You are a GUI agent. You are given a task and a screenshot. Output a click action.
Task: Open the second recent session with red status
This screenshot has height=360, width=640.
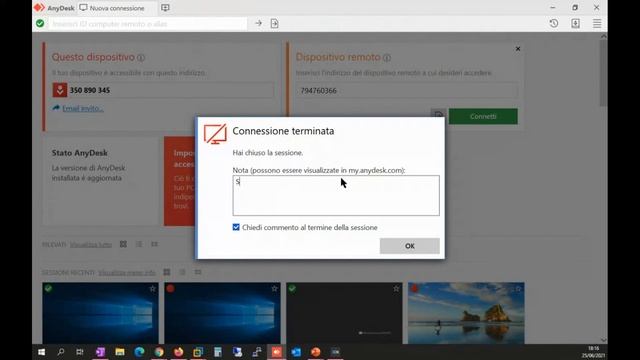click(222, 313)
